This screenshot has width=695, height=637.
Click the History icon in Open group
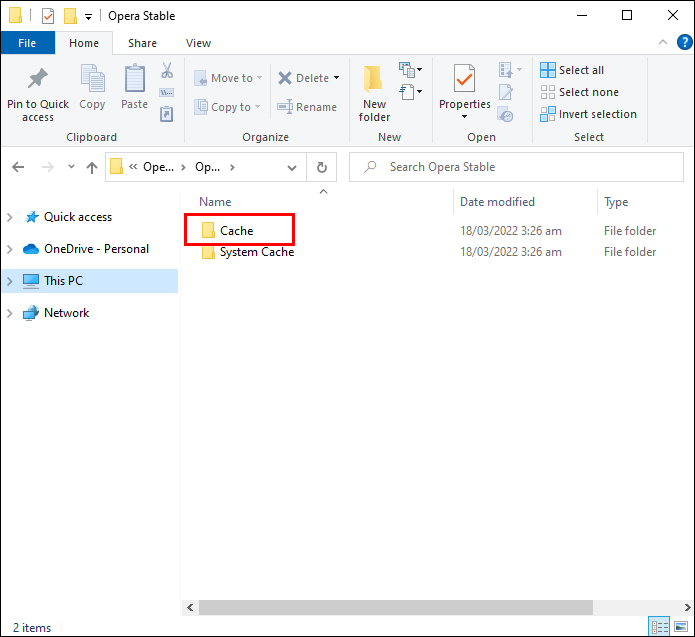506,114
